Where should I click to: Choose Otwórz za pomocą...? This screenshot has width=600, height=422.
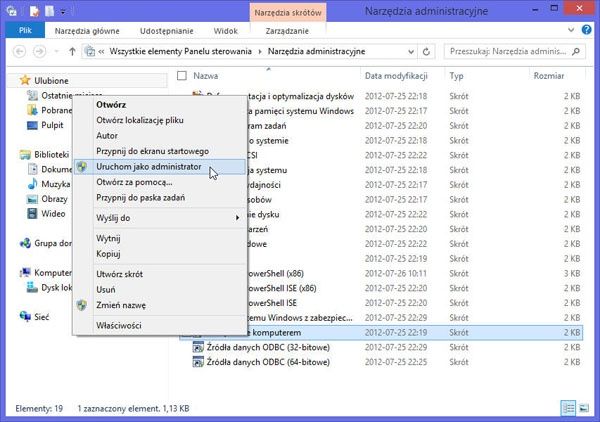[x=159, y=182]
